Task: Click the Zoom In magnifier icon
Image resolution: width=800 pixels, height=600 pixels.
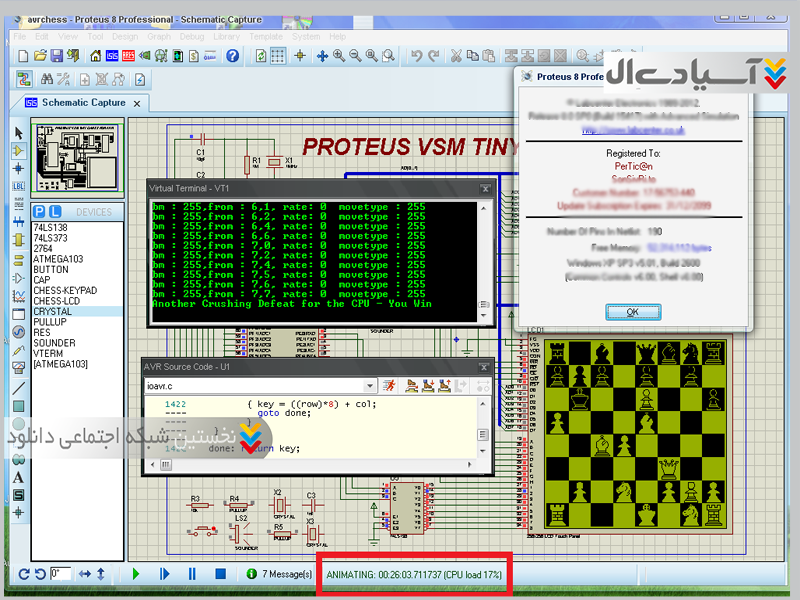Action: [x=339, y=56]
